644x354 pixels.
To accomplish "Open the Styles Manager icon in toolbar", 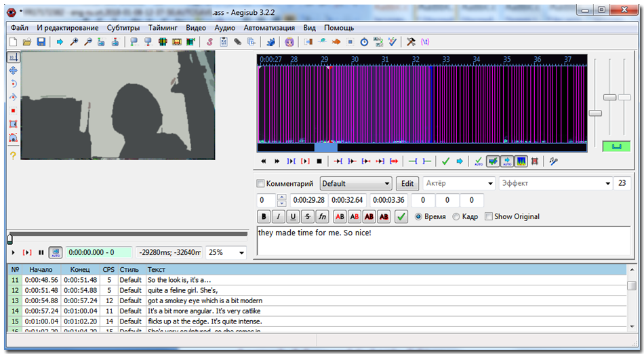I will click(x=209, y=42).
